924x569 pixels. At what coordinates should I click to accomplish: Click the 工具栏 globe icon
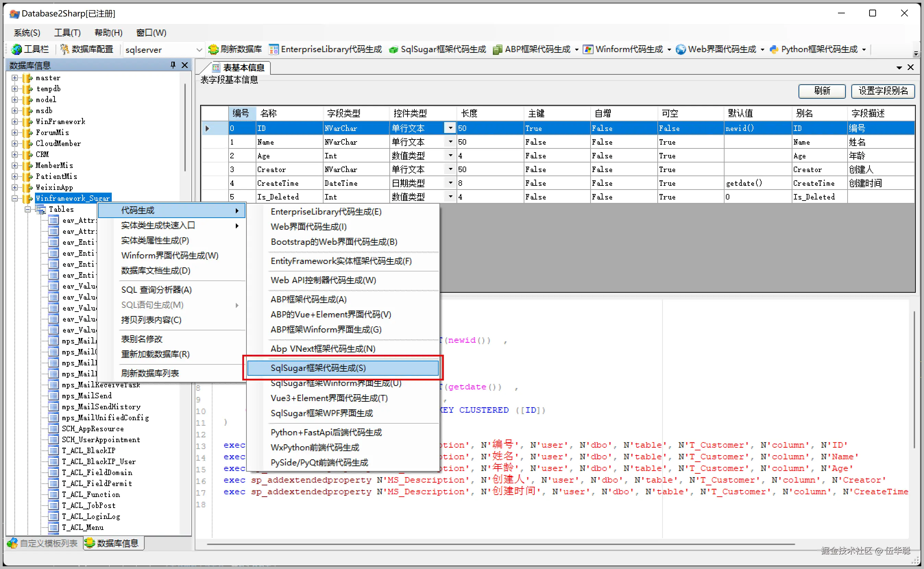[16, 49]
